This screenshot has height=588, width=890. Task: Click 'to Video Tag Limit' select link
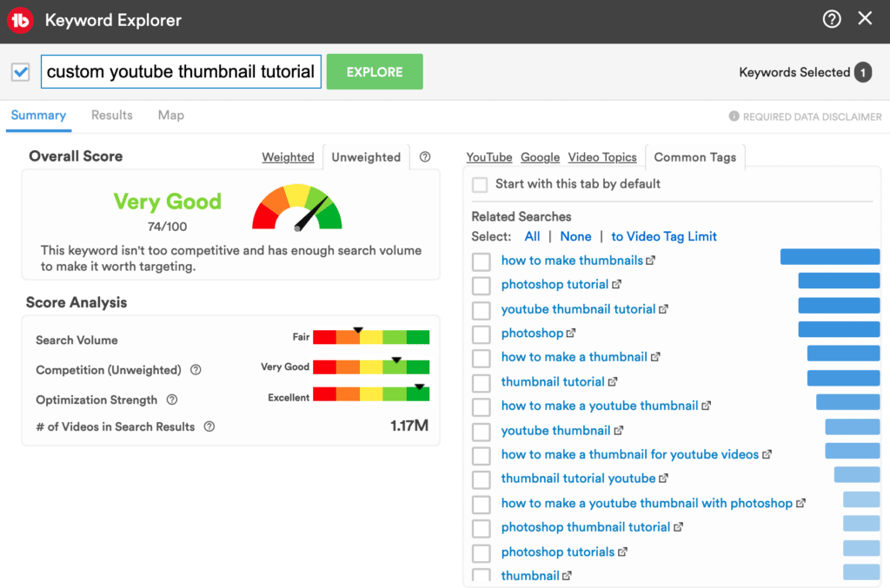coord(664,236)
